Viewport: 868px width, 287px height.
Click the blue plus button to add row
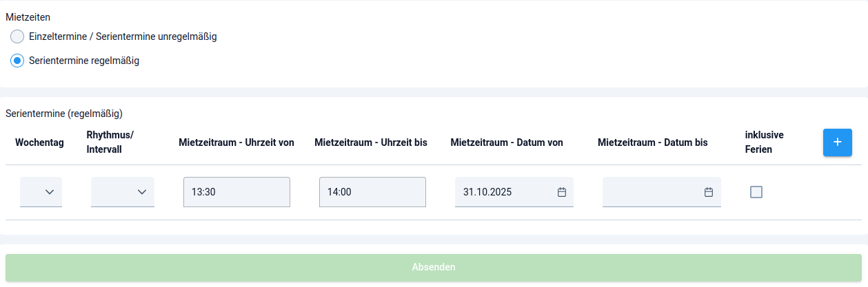(x=837, y=142)
